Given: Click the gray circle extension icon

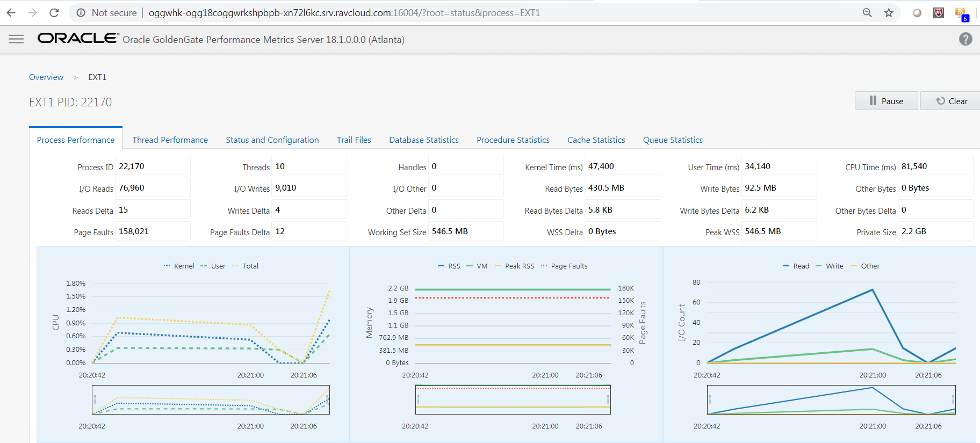Looking at the screenshot, I should [x=917, y=13].
